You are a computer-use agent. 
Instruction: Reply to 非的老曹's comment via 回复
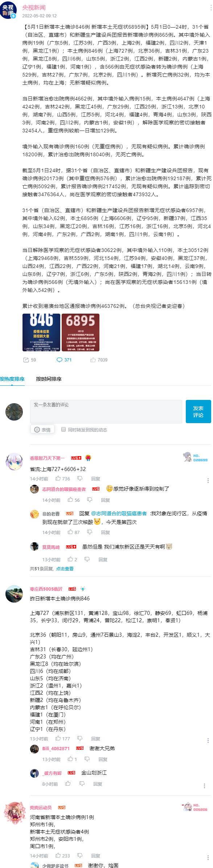click(105, 532)
